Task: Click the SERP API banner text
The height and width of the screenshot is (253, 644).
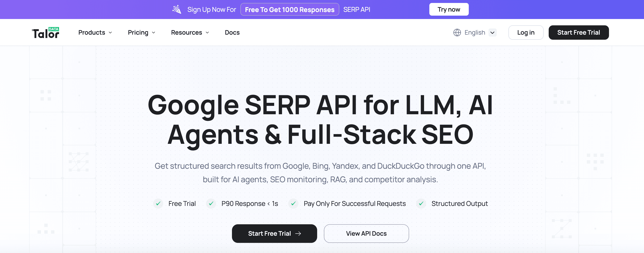Action: point(357,10)
